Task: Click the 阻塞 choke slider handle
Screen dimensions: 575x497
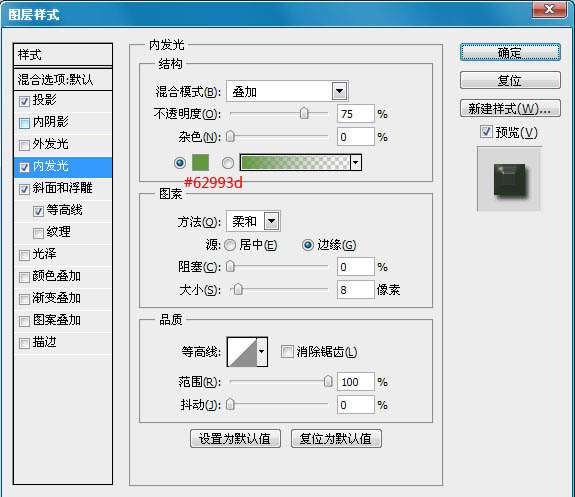Action: 230,267
